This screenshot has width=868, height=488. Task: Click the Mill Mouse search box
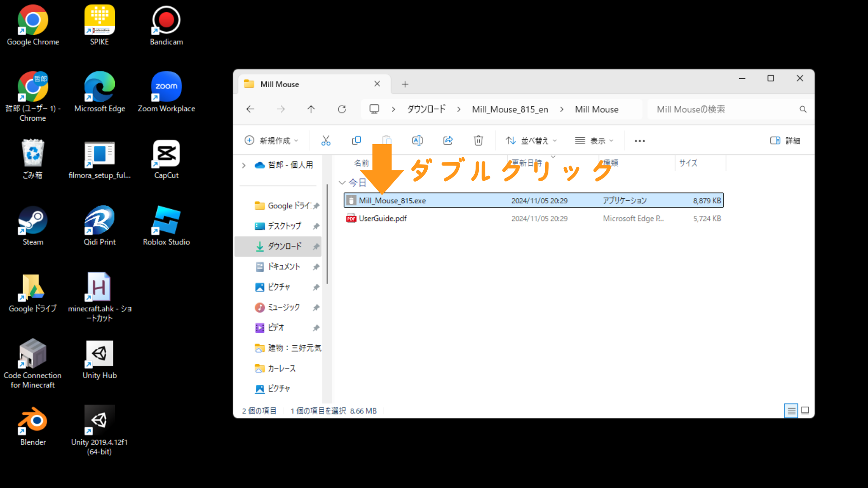coord(723,109)
